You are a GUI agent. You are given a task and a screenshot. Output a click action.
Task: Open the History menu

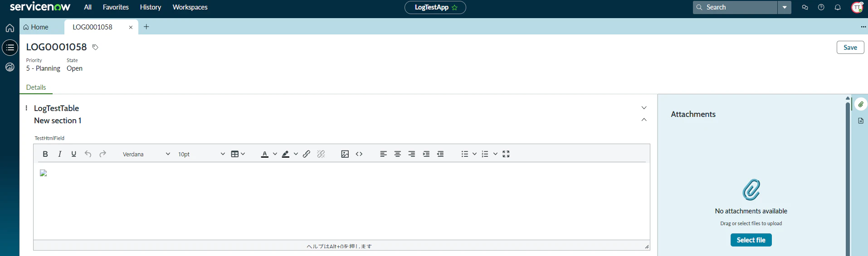[151, 7]
